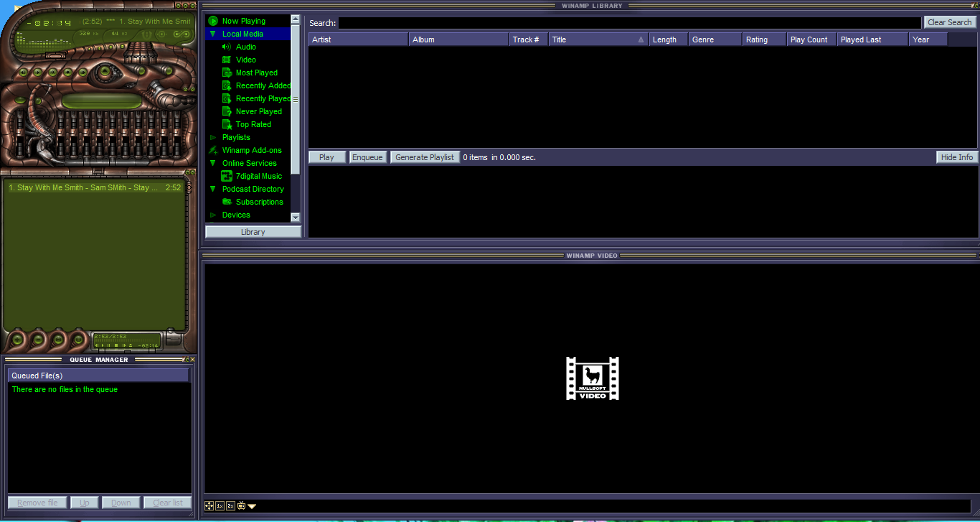Click the add (+) button below playlist
The height and width of the screenshot is (522, 980).
[x=17, y=340]
